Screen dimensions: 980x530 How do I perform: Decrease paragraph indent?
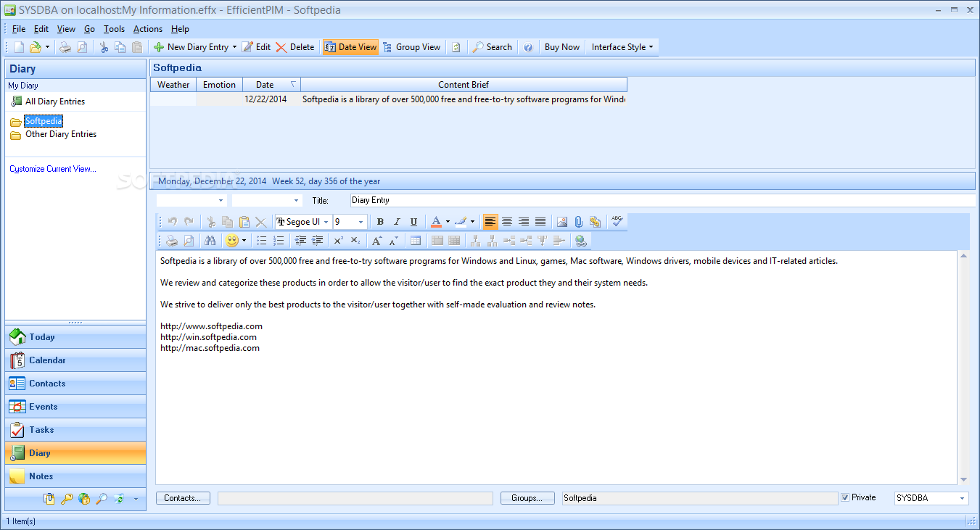tap(300, 241)
